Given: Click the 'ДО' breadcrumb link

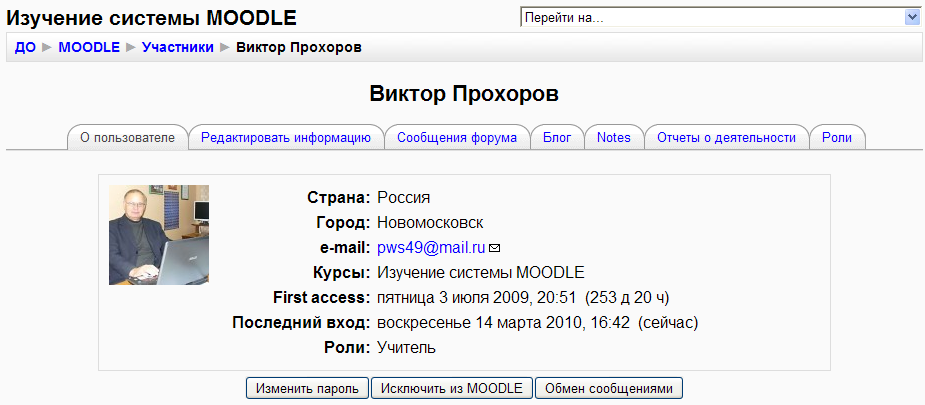Looking at the screenshot, I should (25, 48).
